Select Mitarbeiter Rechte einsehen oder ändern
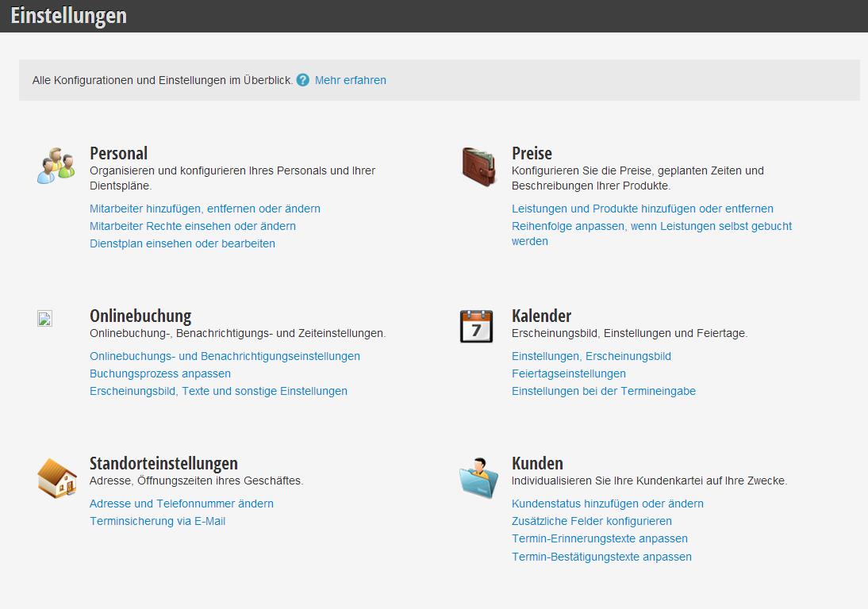 [193, 226]
